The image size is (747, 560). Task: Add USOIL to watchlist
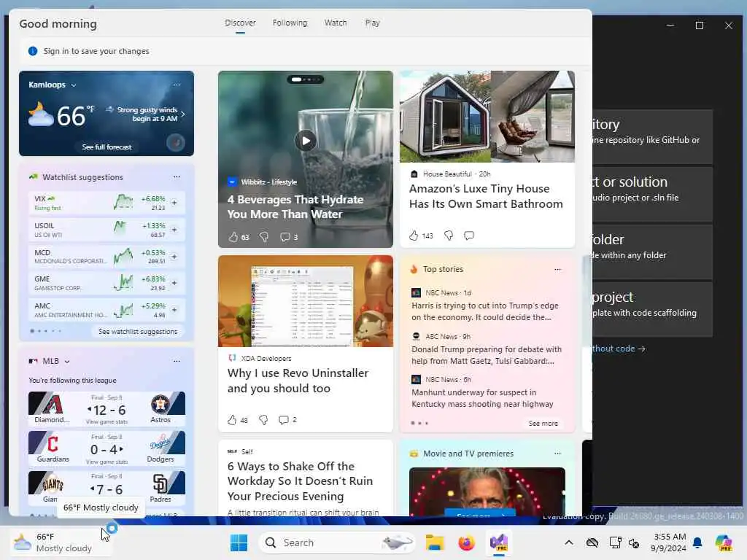point(174,230)
